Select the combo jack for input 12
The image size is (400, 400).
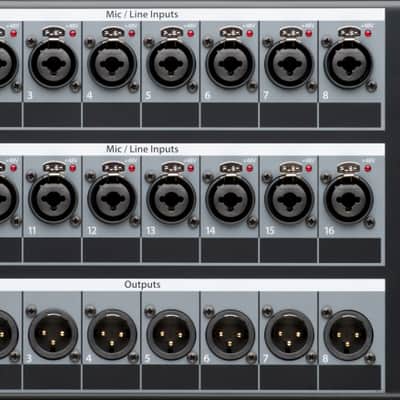[x=112, y=199]
